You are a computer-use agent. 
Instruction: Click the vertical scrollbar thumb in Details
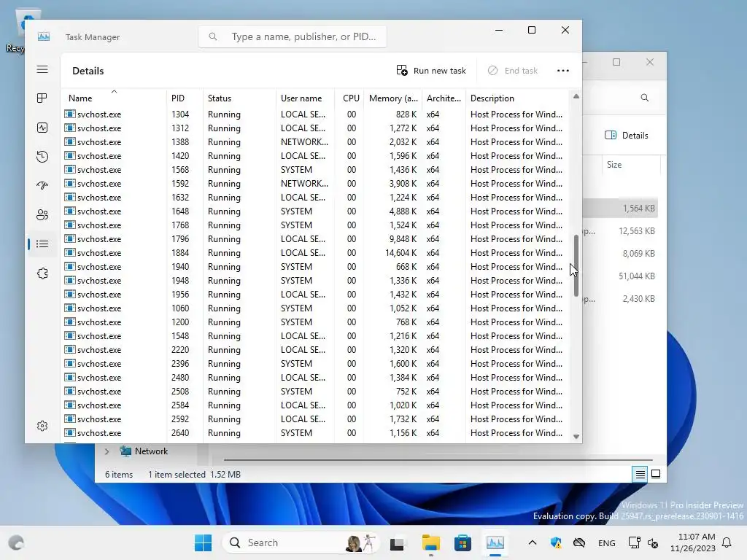pos(576,265)
